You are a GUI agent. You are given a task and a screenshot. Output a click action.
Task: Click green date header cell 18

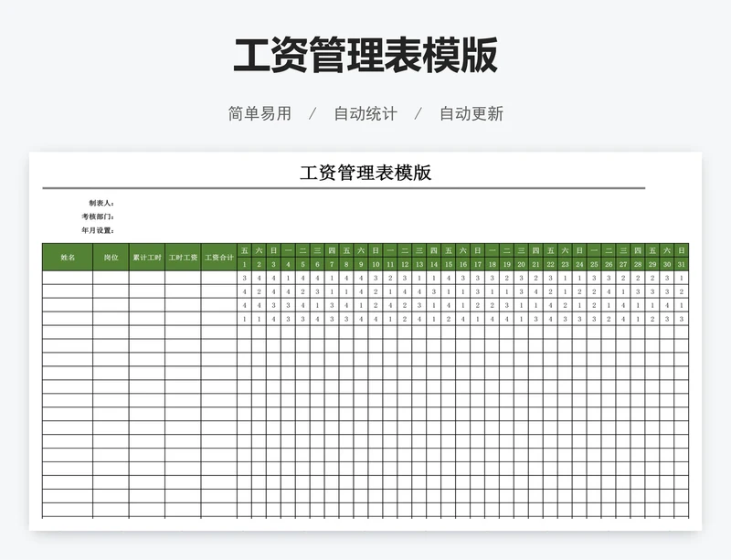point(493,264)
